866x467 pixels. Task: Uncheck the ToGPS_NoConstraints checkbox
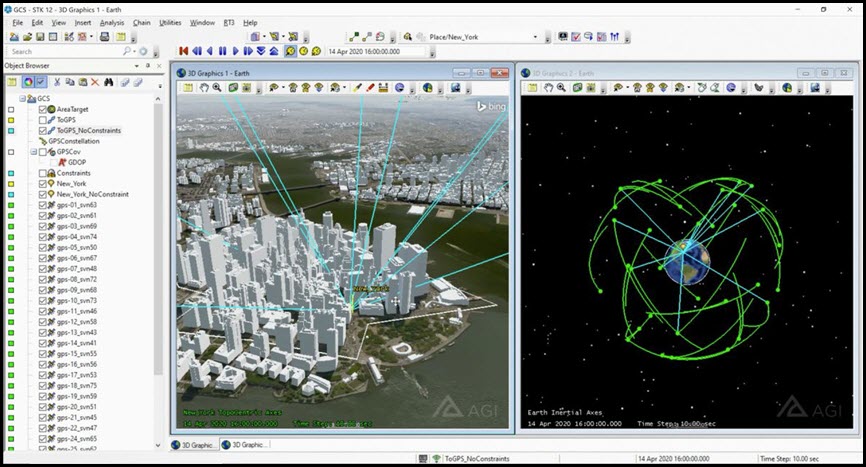click(43, 130)
